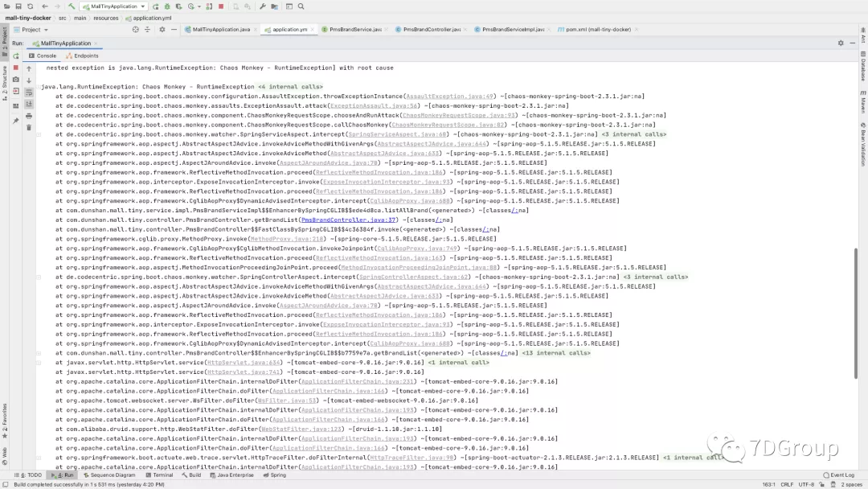Open the ExceptionAssault.java:56 link
This screenshot has height=489, width=868.
coord(375,105)
